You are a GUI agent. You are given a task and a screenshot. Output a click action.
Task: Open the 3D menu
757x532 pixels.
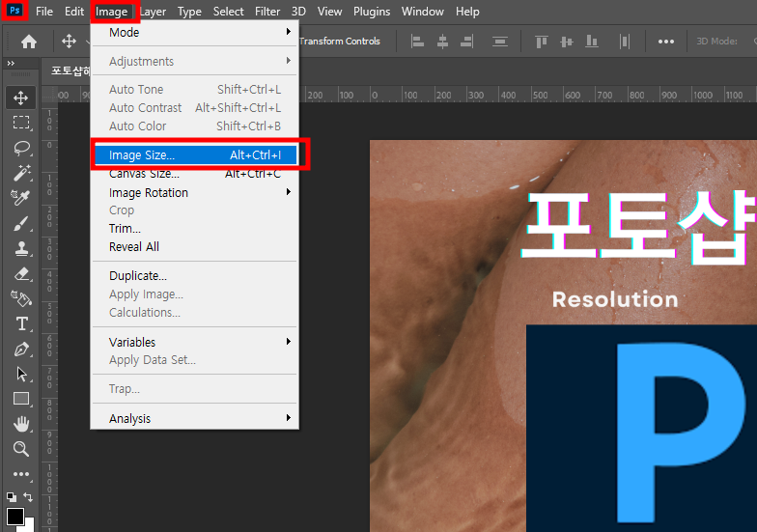pos(298,12)
